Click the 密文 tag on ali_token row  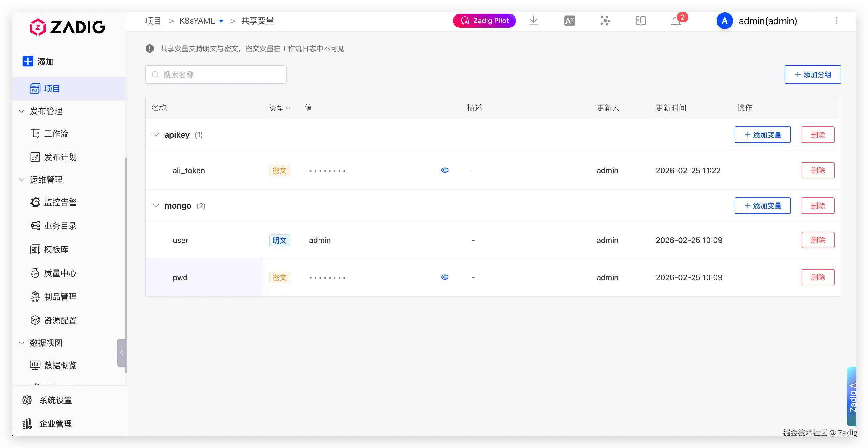[279, 170]
